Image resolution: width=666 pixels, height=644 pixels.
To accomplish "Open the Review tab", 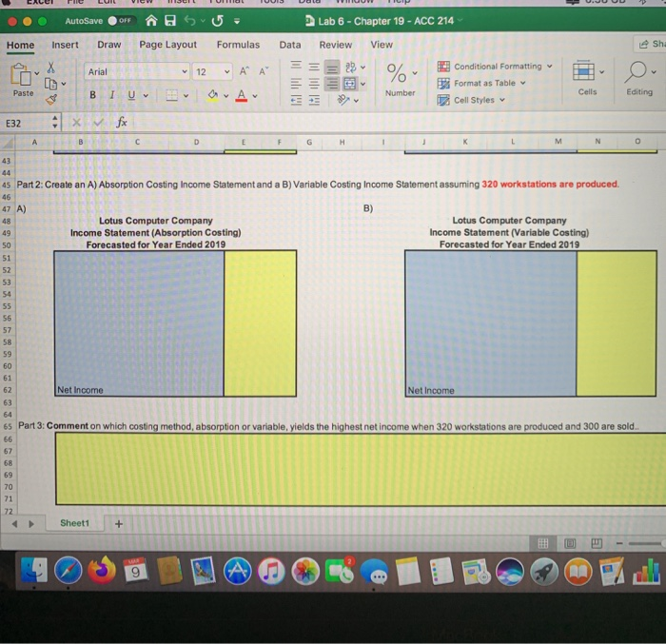I will (x=336, y=45).
